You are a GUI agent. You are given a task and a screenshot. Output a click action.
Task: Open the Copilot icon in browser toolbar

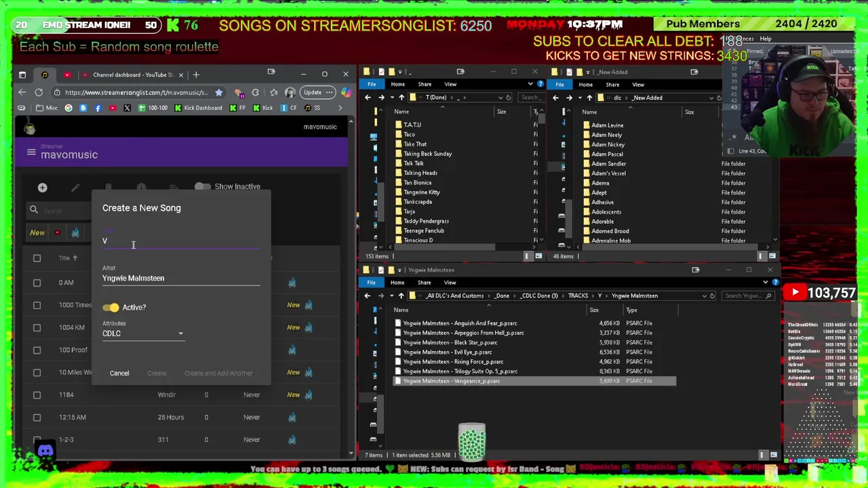point(346,92)
